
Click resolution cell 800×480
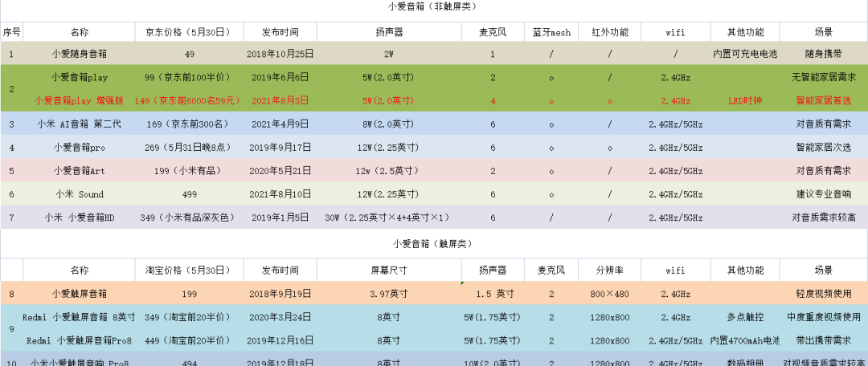coord(609,294)
